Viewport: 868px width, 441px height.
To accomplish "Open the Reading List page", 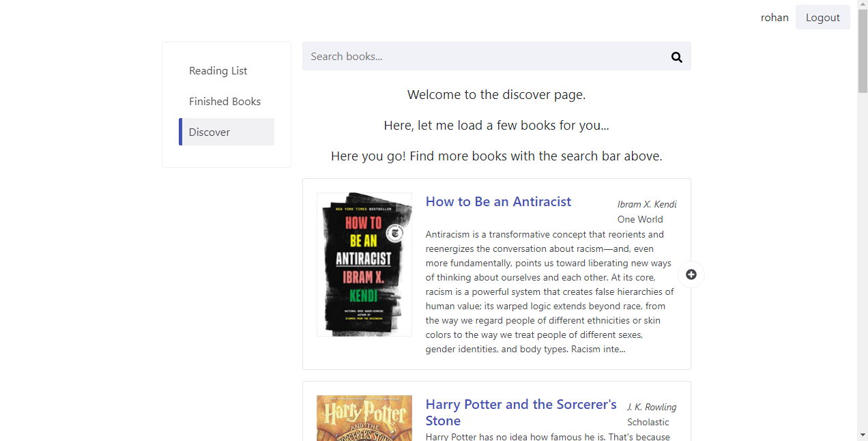I will (218, 71).
